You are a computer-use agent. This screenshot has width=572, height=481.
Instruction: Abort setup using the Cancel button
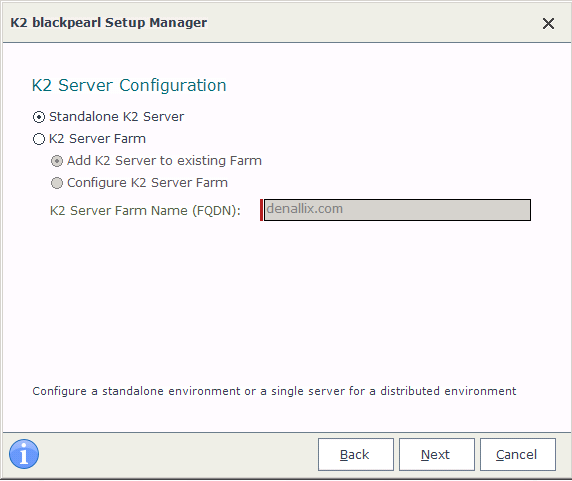tap(518, 454)
